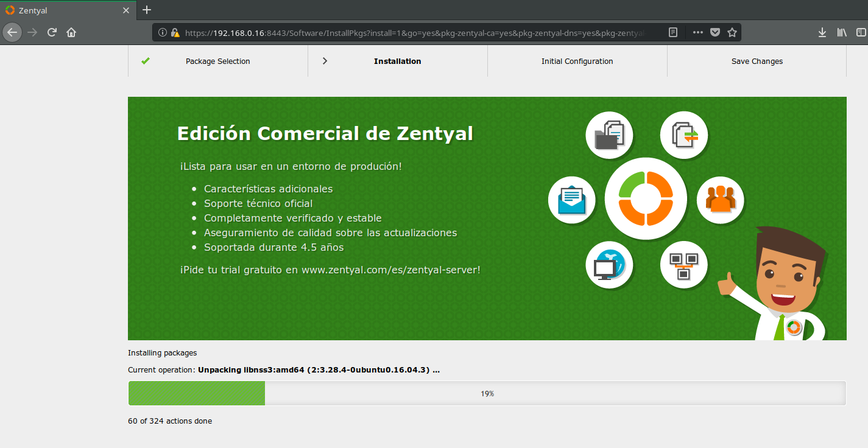
Task: Click the URL address bar field
Action: [414, 32]
